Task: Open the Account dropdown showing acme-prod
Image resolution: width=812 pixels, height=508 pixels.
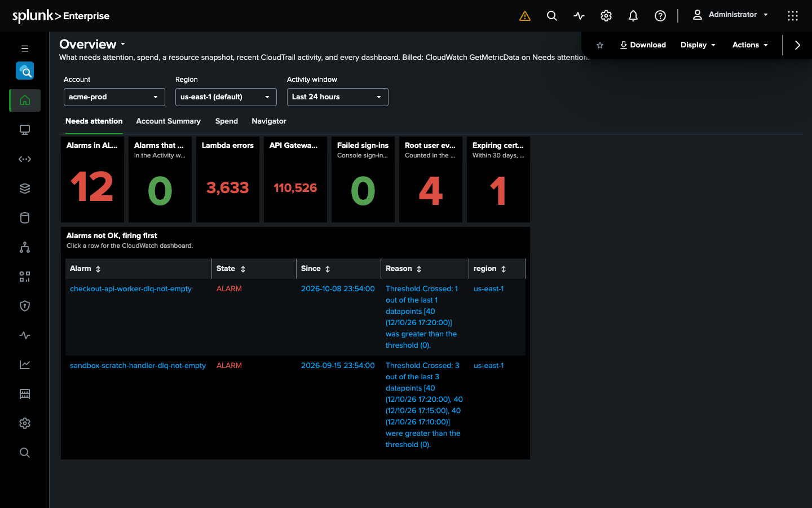Action: pyautogui.click(x=114, y=97)
